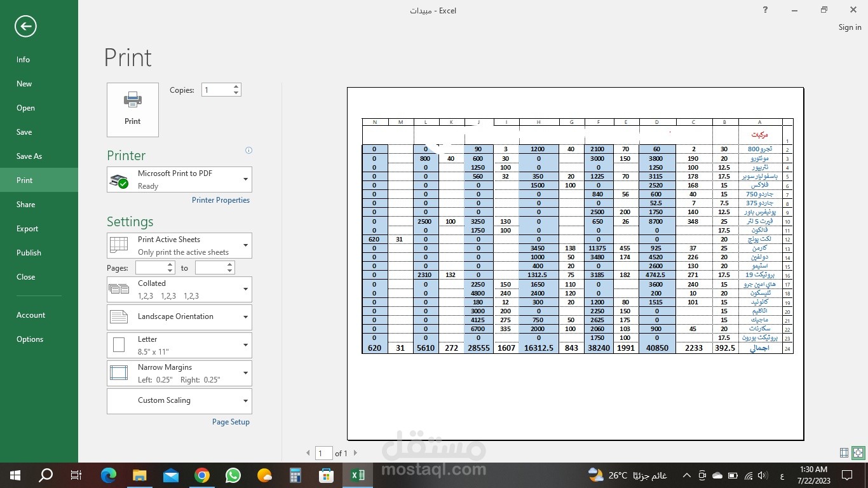This screenshot has height=488, width=868.
Task: Click the network Wi-Fi tray icon
Action: (748, 475)
